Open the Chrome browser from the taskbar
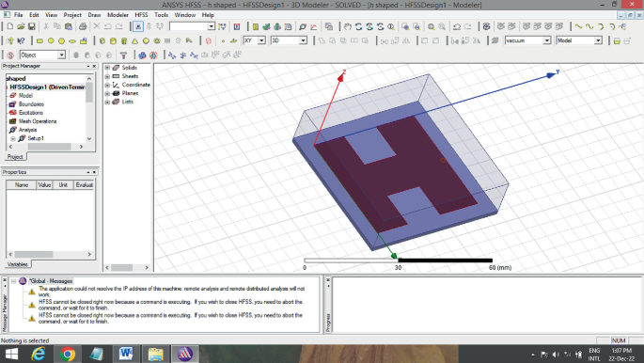644x363 pixels. 68,354
